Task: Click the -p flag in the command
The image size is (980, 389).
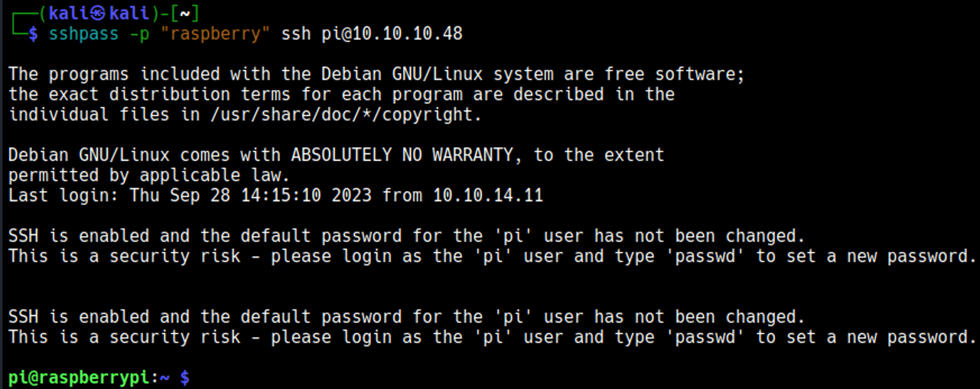Action: (139, 34)
